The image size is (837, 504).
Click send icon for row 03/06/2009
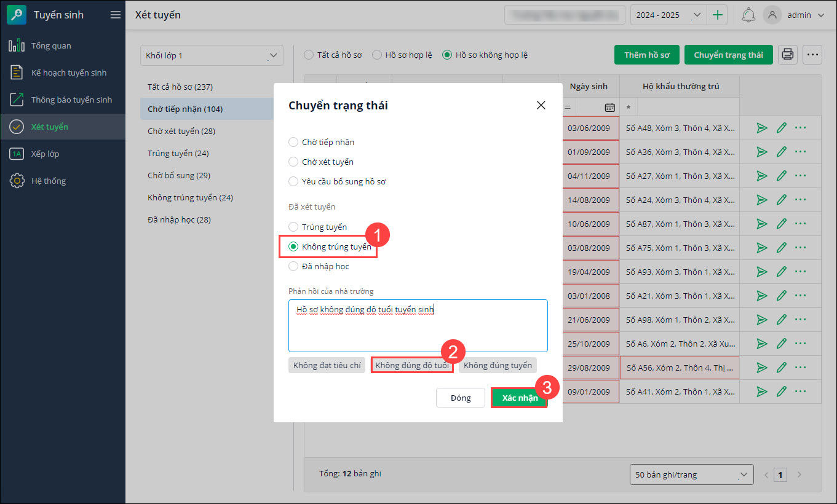coord(762,128)
